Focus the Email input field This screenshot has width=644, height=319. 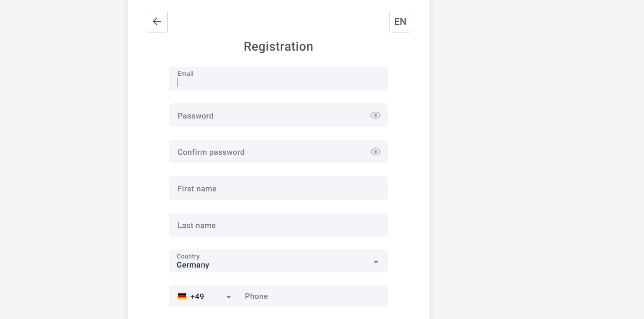(x=278, y=83)
